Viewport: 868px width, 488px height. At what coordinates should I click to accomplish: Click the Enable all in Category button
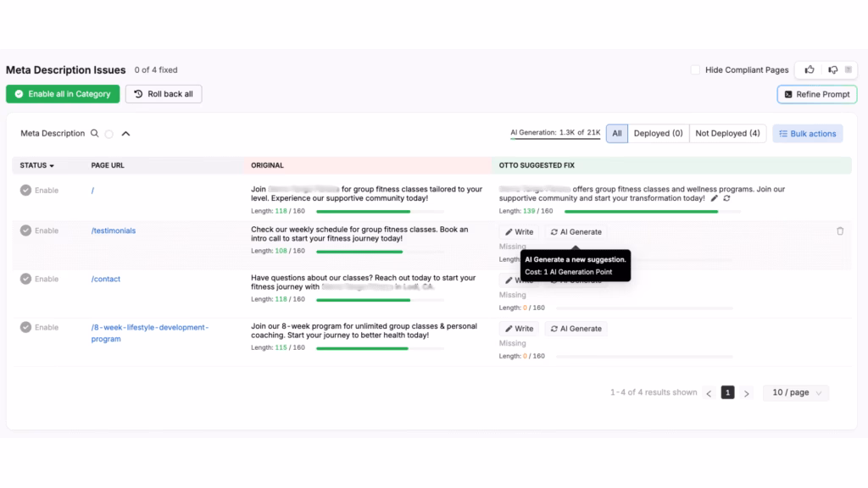click(x=62, y=94)
